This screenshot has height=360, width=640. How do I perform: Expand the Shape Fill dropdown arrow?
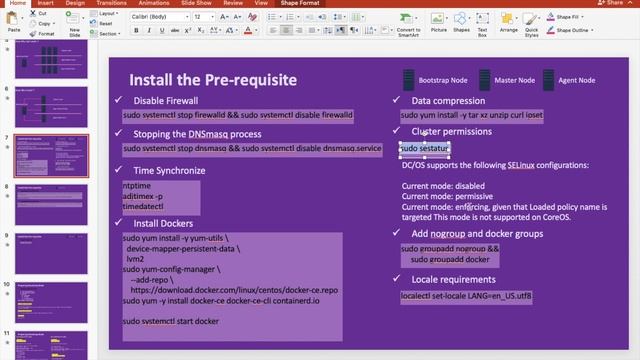(x=582, y=17)
